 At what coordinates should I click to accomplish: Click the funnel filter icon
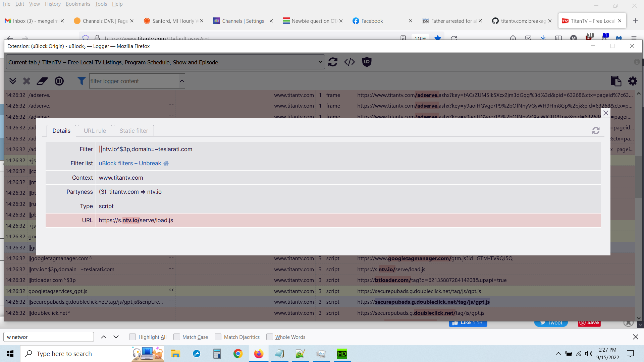tap(81, 81)
